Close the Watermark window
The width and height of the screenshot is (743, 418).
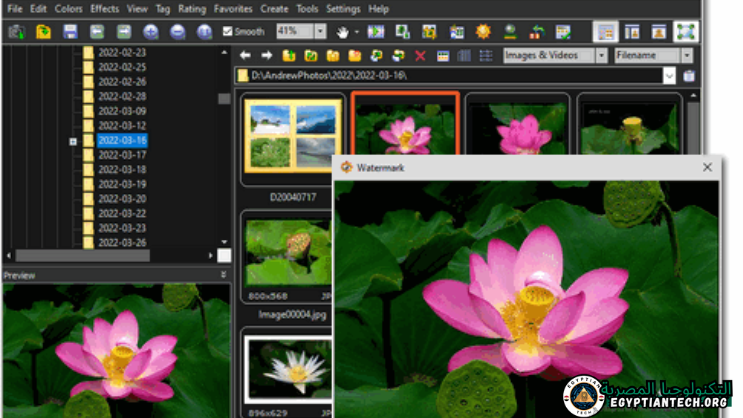click(x=707, y=167)
